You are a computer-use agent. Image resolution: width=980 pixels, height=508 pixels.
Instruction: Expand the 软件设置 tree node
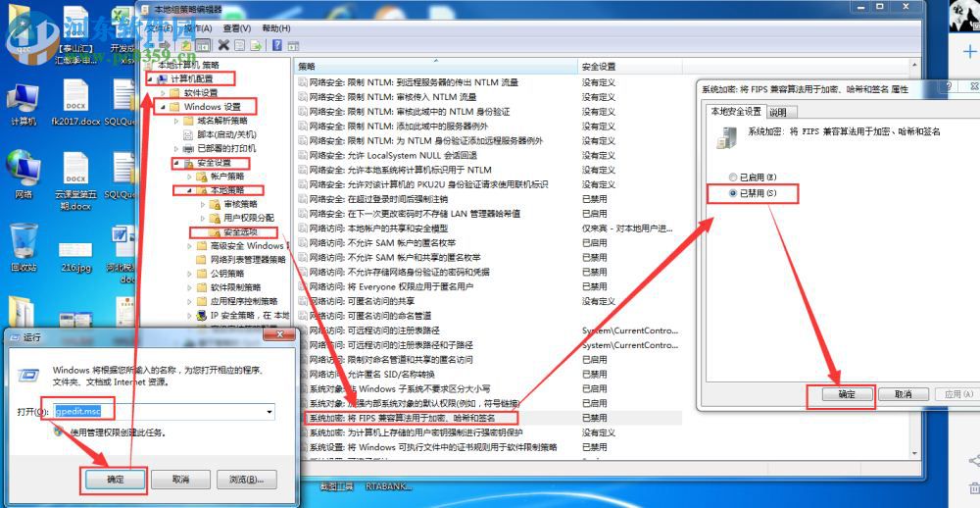pyautogui.click(x=163, y=92)
